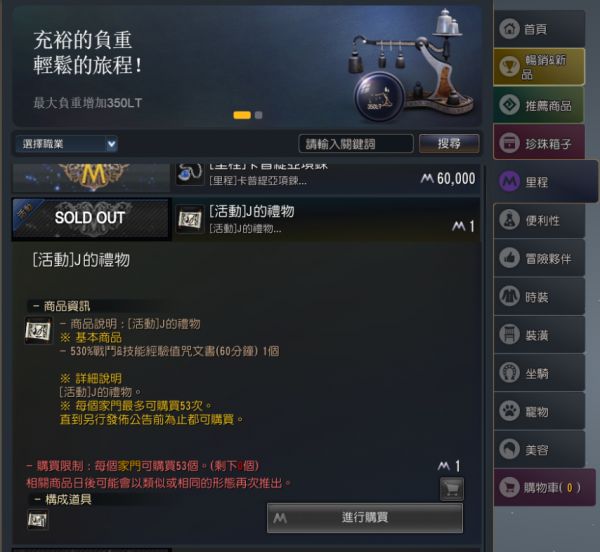Click the 搜尋 search button
Screen dimensions: 600x552
449,144
